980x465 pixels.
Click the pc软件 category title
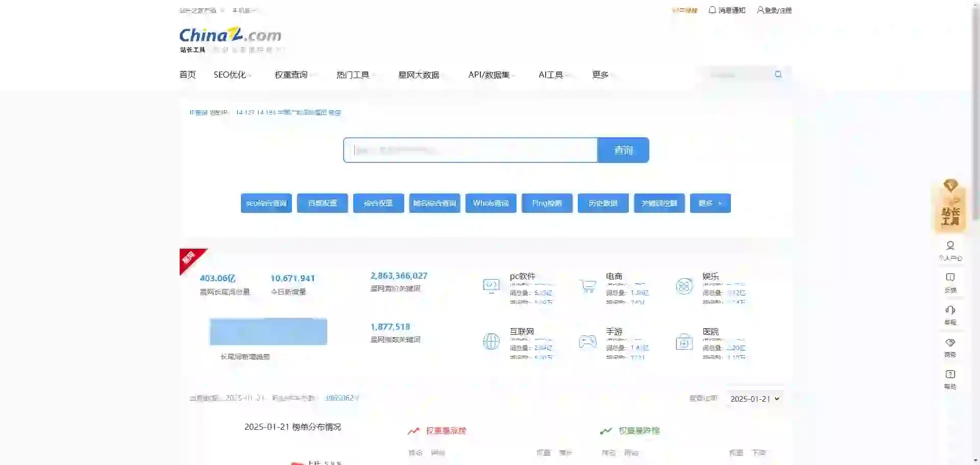coord(522,276)
